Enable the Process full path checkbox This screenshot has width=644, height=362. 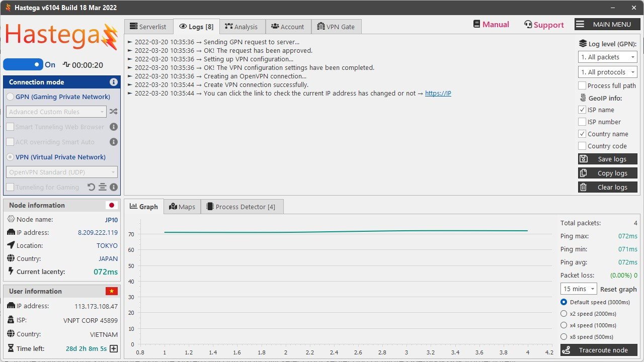[582, 85]
